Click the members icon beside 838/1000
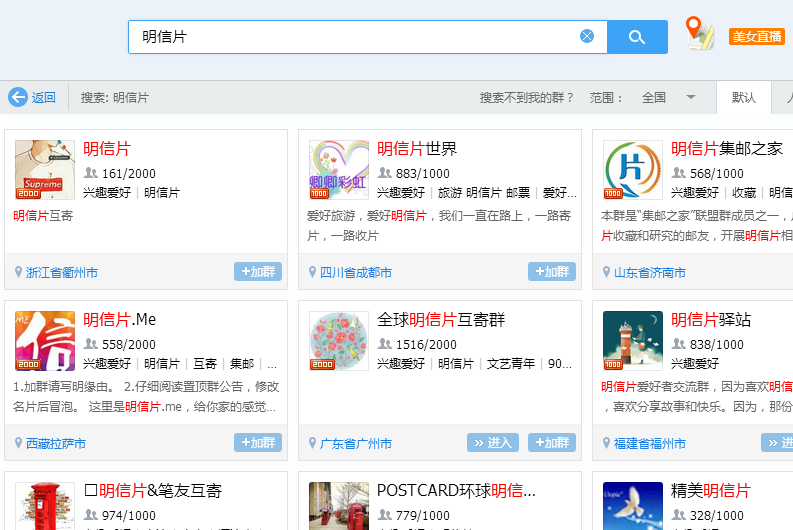This screenshot has height=530, width=793. click(678, 344)
